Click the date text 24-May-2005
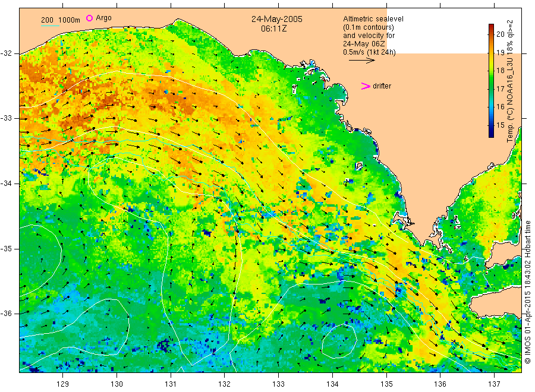 (277, 19)
